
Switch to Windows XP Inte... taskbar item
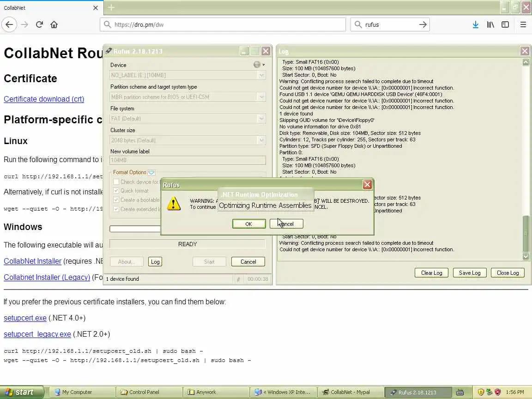click(283, 392)
